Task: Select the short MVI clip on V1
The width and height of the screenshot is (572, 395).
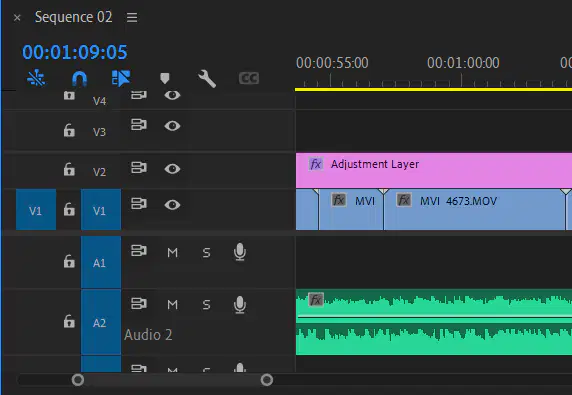Action: (x=351, y=210)
